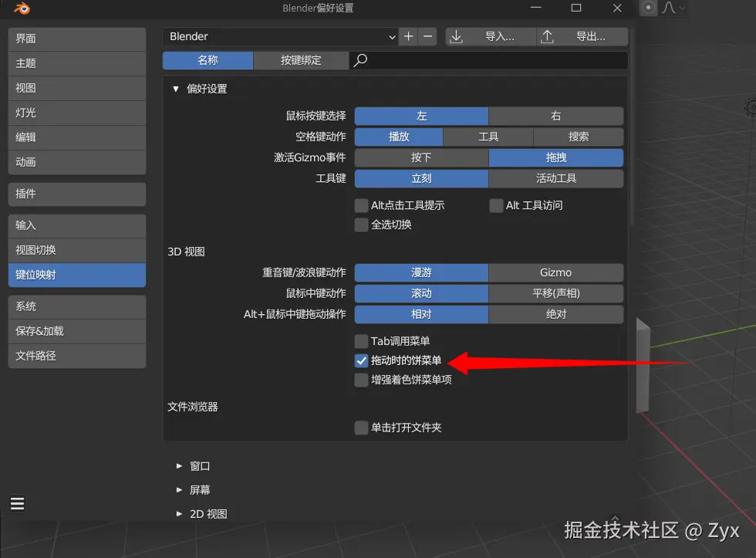Click the keymap search input field

click(488, 60)
